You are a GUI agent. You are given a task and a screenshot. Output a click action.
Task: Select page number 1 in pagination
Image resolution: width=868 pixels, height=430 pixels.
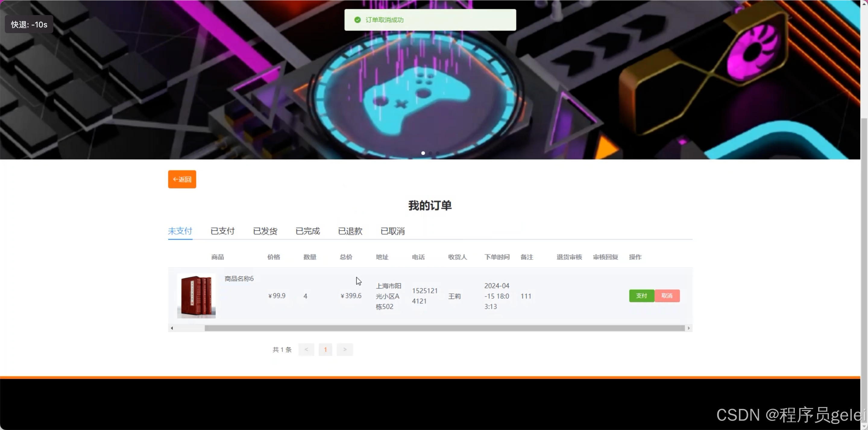click(325, 350)
